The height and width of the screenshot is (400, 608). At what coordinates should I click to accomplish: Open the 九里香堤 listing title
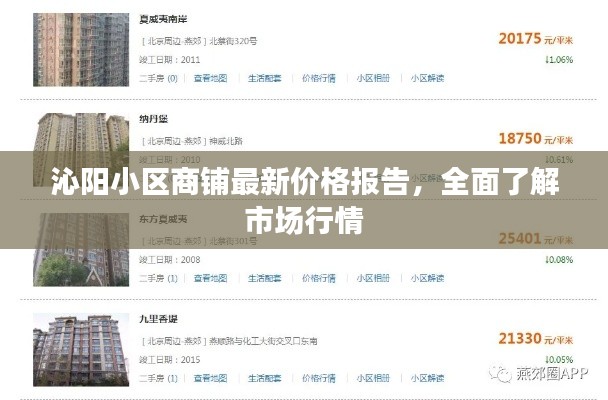pos(158,319)
